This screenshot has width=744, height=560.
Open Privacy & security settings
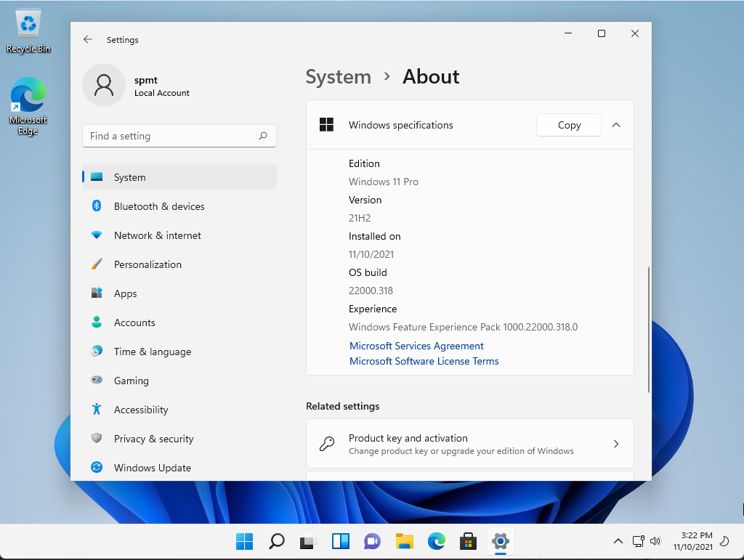(179, 438)
